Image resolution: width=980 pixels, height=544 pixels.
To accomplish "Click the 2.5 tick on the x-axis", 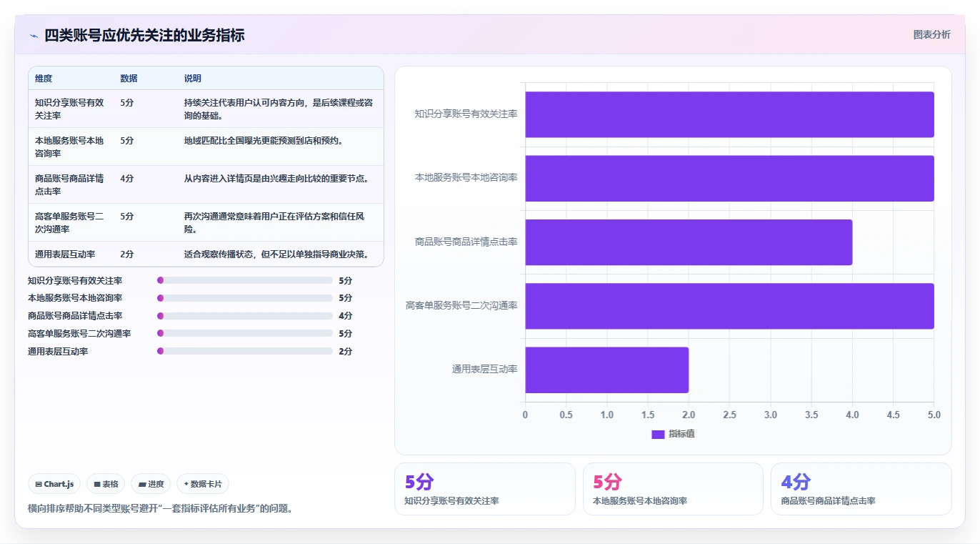I will [x=729, y=415].
